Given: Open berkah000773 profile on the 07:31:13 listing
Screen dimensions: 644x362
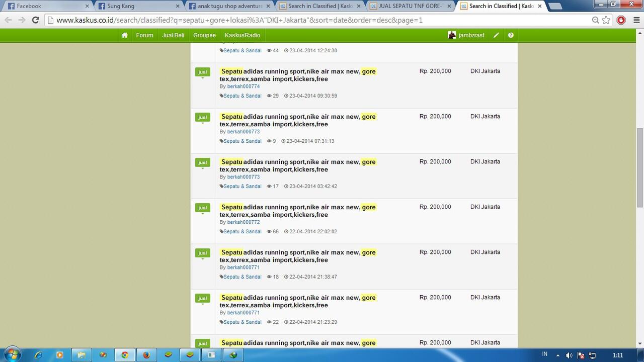Looking at the screenshot, I should (244, 132).
